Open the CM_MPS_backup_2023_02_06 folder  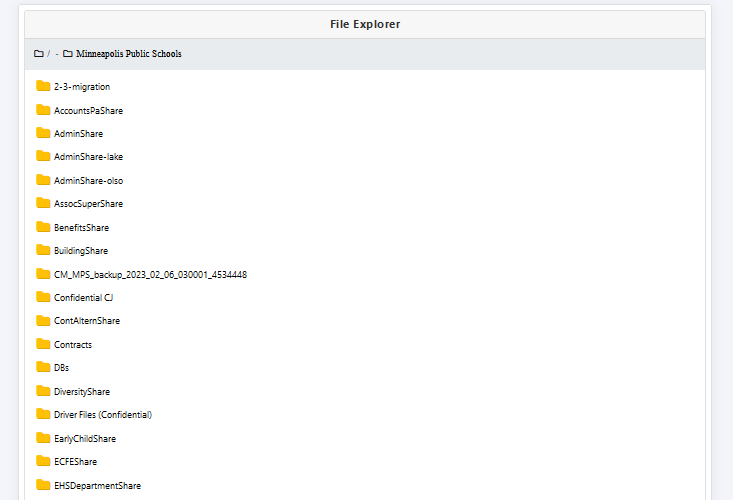coord(150,274)
